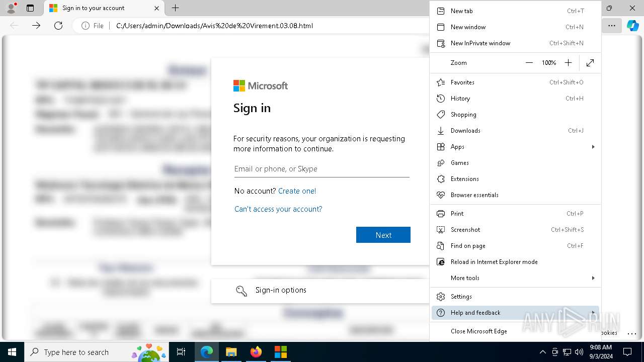Expand Help and feedback submenu
The height and width of the screenshot is (362, 644).
tap(515, 313)
